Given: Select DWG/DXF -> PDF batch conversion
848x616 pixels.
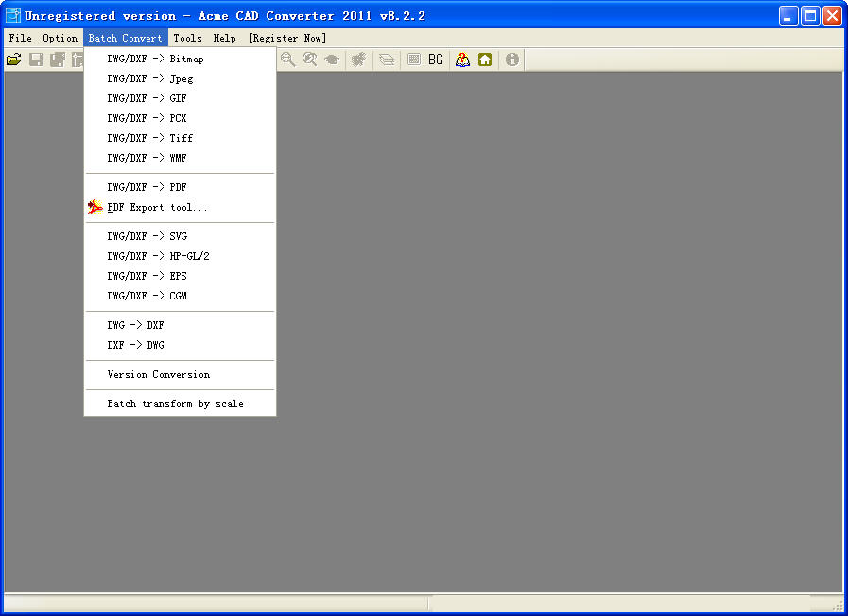Looking at the screenshot, I should tap(147, 187).
